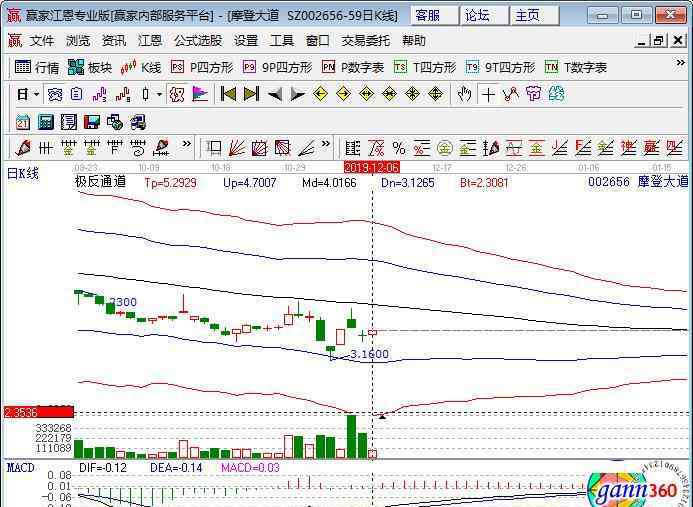Open the 窗口 menu
This screenshot has width=693, height=507.
pyautogui.click(x=317, y=41)
